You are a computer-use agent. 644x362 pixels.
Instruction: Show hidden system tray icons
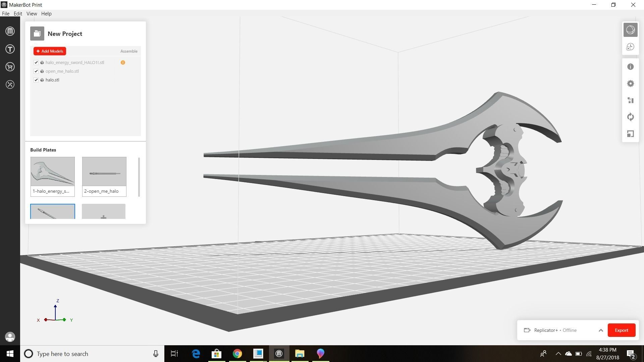pyautogui.click(x=558, y=354)
